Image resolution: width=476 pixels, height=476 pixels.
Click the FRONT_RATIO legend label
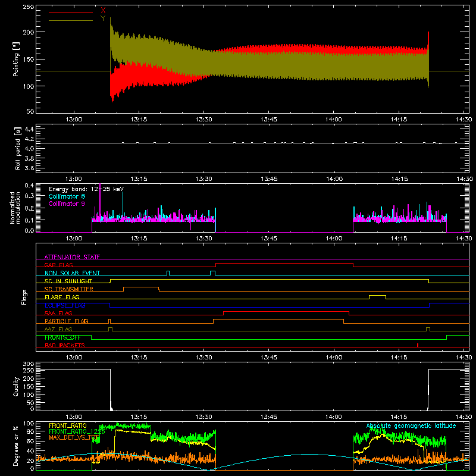(x=68, y=425)
